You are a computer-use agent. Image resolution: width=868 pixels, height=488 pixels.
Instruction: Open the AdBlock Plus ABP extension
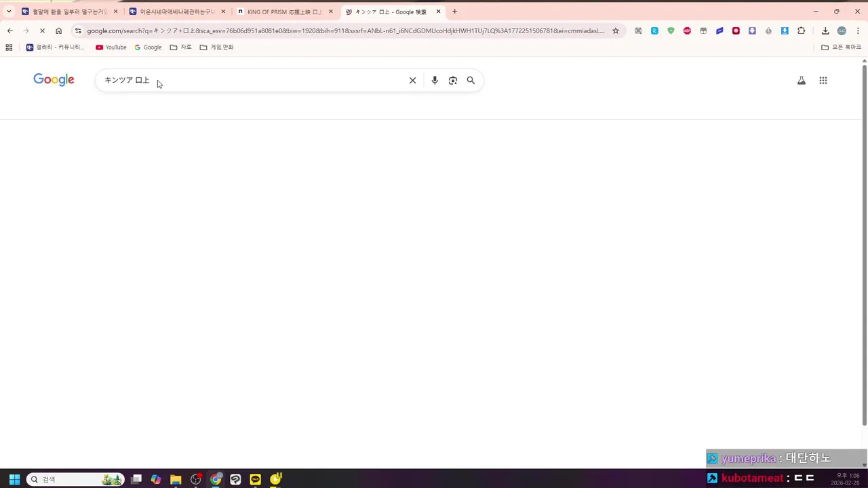[x=687, y=30]
